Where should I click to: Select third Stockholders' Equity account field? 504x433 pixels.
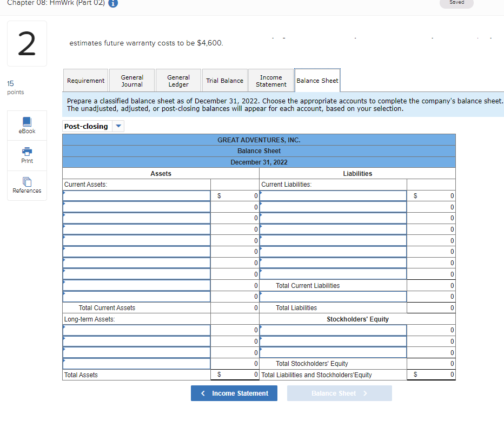click(x=333, y=352)
